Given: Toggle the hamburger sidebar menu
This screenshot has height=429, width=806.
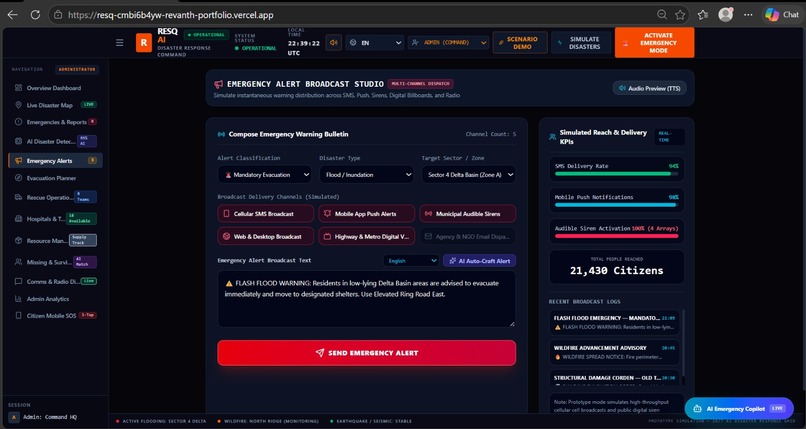Looking at the screenshot, I should tap(120, 43).
